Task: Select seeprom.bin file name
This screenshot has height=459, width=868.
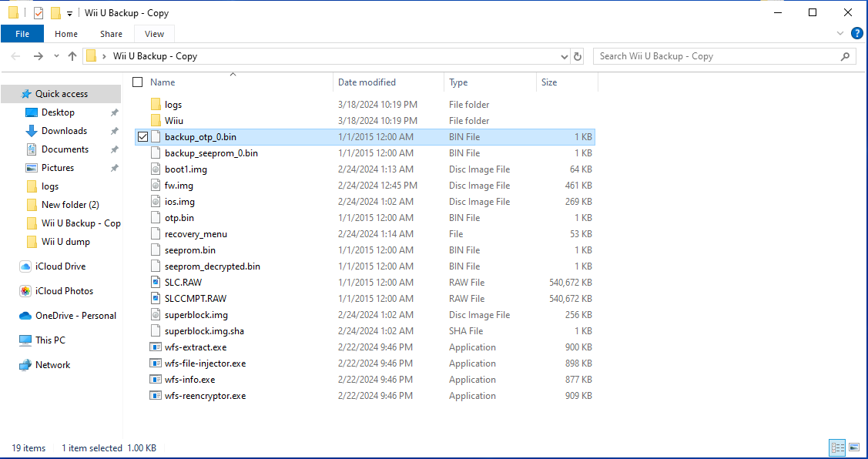Action: pos(190,250)
